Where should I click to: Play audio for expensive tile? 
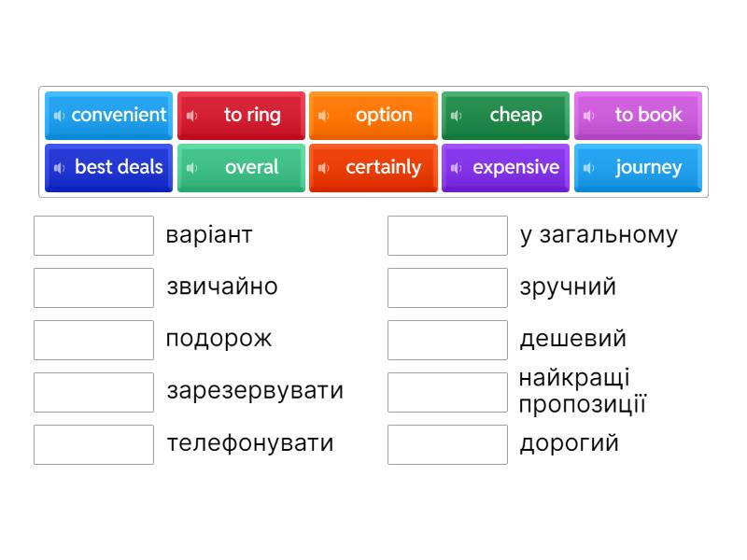pyautogui.click(x=456, y=168)
